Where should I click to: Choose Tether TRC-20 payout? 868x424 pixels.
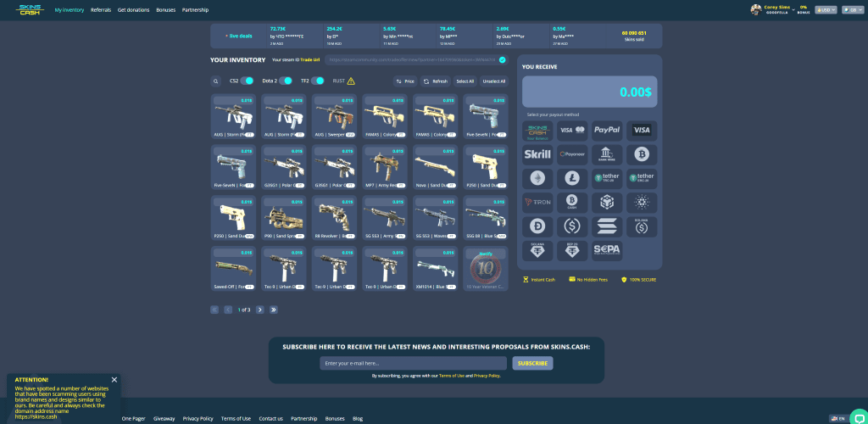(x=607, y=178)
